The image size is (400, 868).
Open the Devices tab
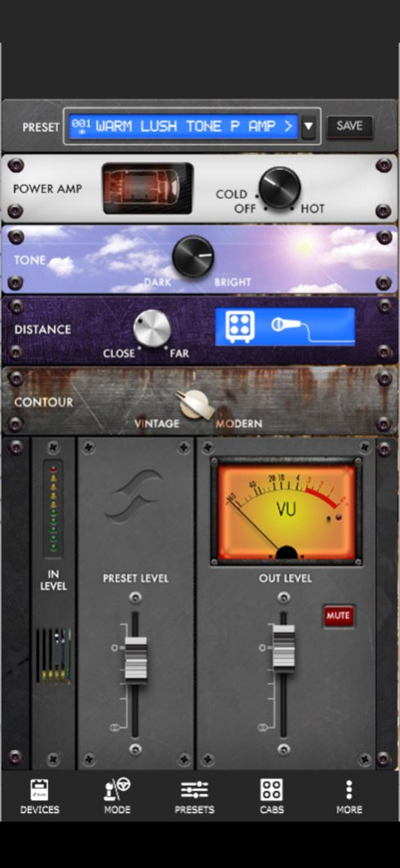[x=40, y=796]
